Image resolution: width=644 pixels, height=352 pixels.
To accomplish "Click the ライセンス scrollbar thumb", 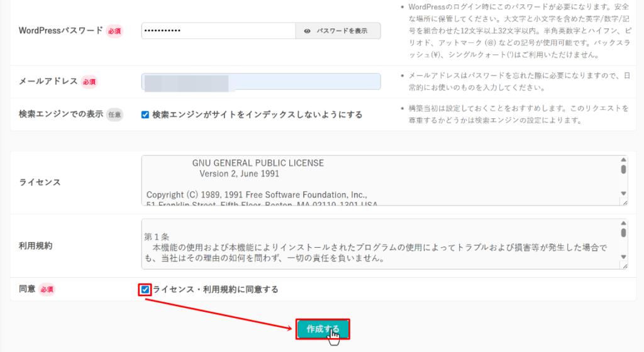I will point(623,170).
